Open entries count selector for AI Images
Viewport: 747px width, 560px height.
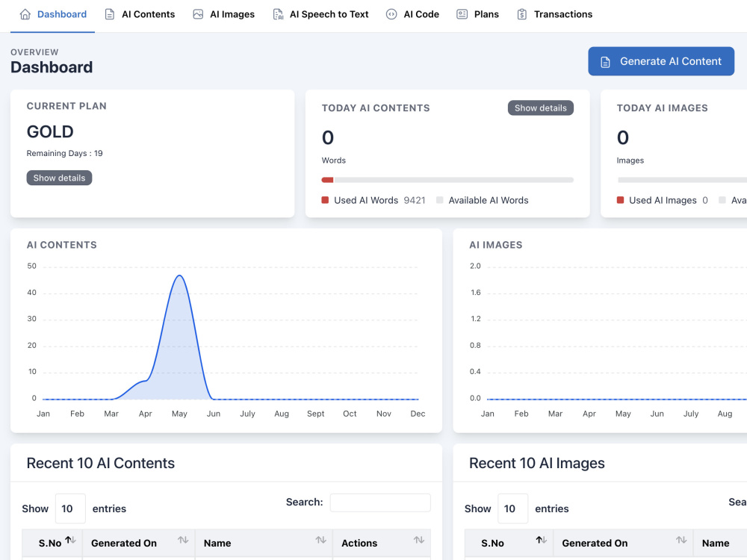coord(513,508)
